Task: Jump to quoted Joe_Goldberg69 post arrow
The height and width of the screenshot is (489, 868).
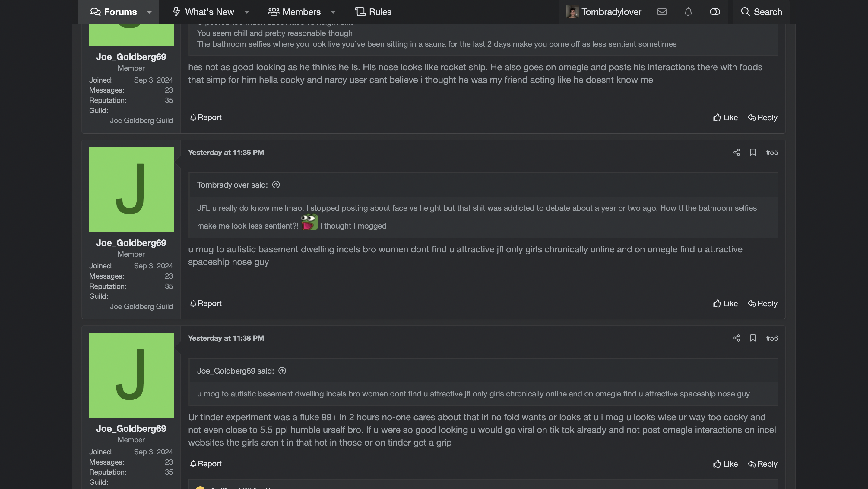Action: point(282,371)
